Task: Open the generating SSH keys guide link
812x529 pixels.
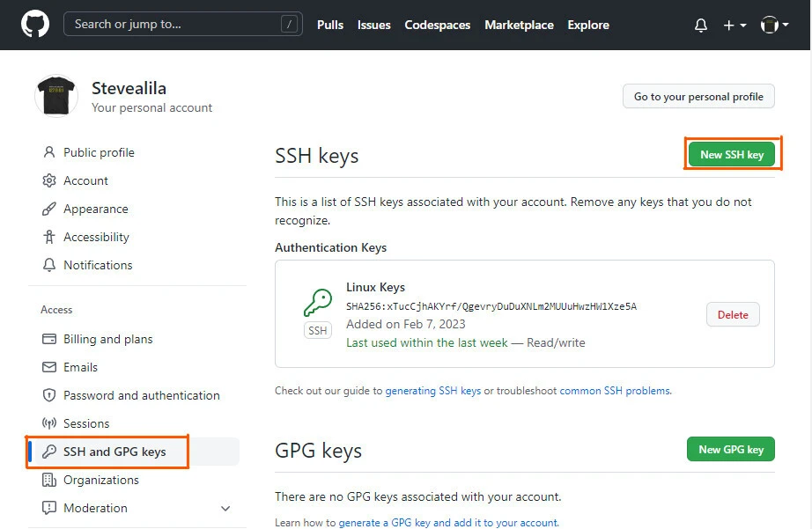Action: pos(433,391)
